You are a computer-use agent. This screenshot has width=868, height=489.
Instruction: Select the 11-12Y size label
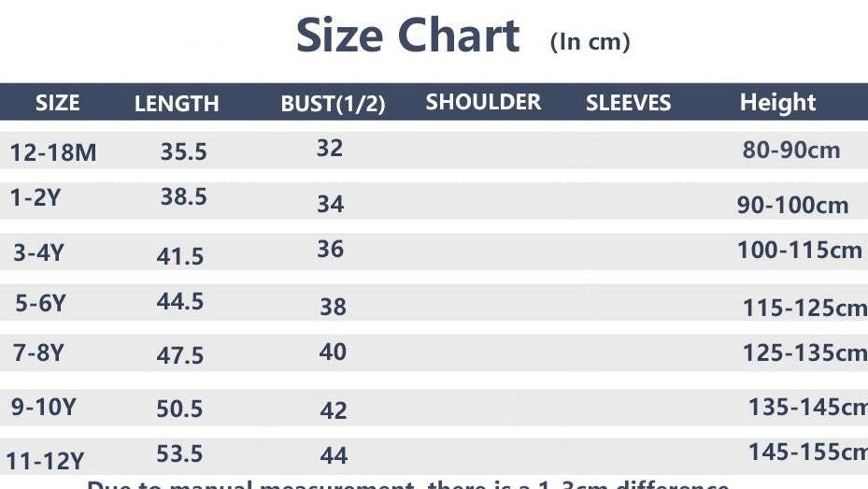point(46,461)
